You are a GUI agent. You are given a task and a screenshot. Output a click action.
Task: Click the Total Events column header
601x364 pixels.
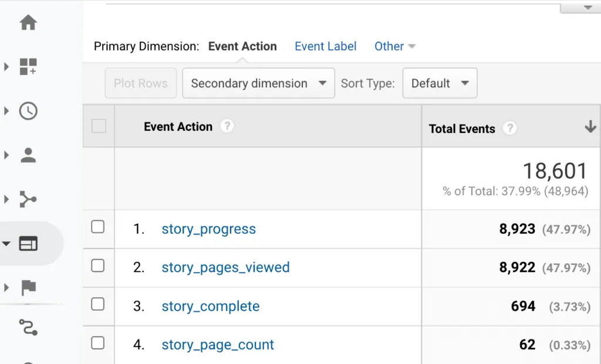pos(462,128)
